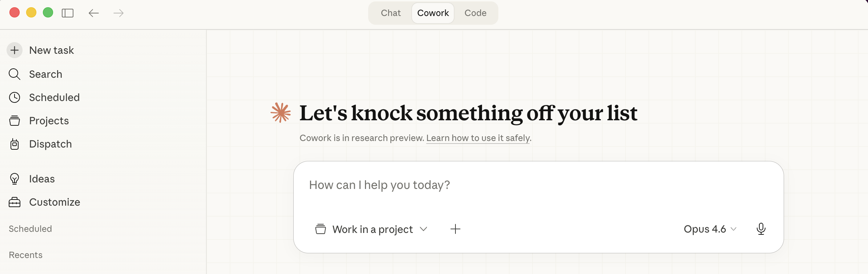Click the Recents section label
Viewport: 868px width, 274px height.
[x=25, y=255]
